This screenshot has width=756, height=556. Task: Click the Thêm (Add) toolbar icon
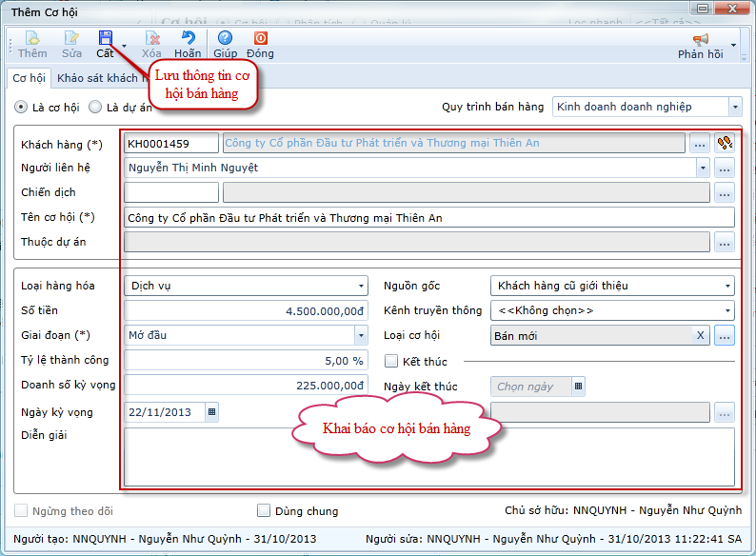(x=31, y=39)
